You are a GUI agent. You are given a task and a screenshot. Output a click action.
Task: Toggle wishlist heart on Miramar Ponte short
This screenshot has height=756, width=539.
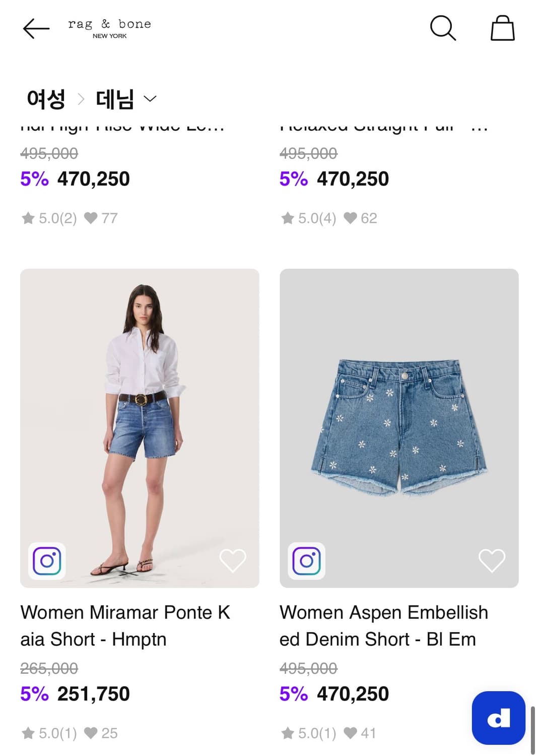pos(233,560)
